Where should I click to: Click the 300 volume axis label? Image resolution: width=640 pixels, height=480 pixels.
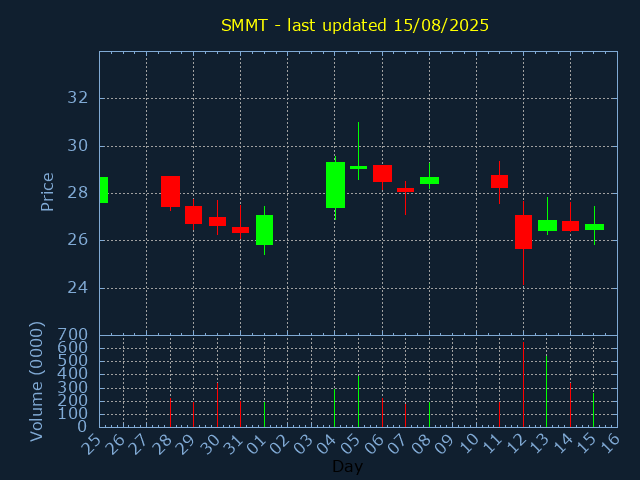[72, 387]
